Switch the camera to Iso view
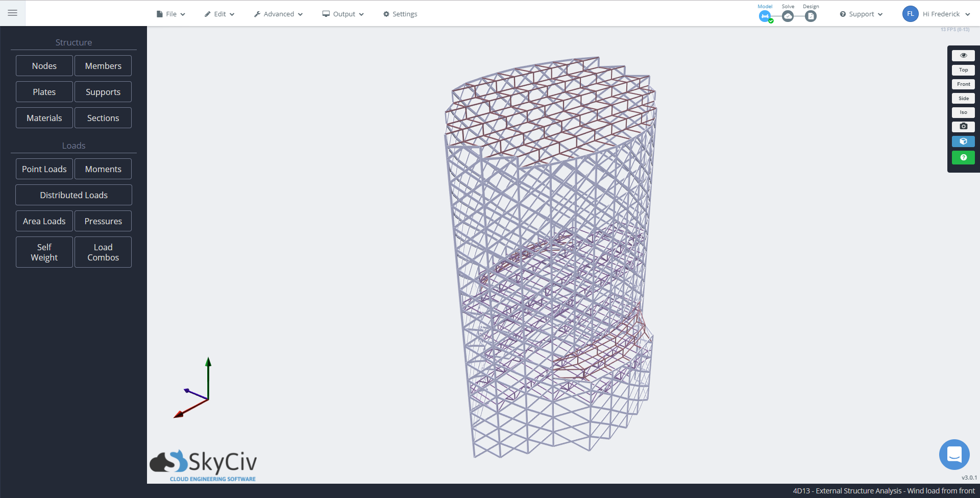Image resolution: width=980 pixels, height=498 pixels. click(x=963, y=112)
